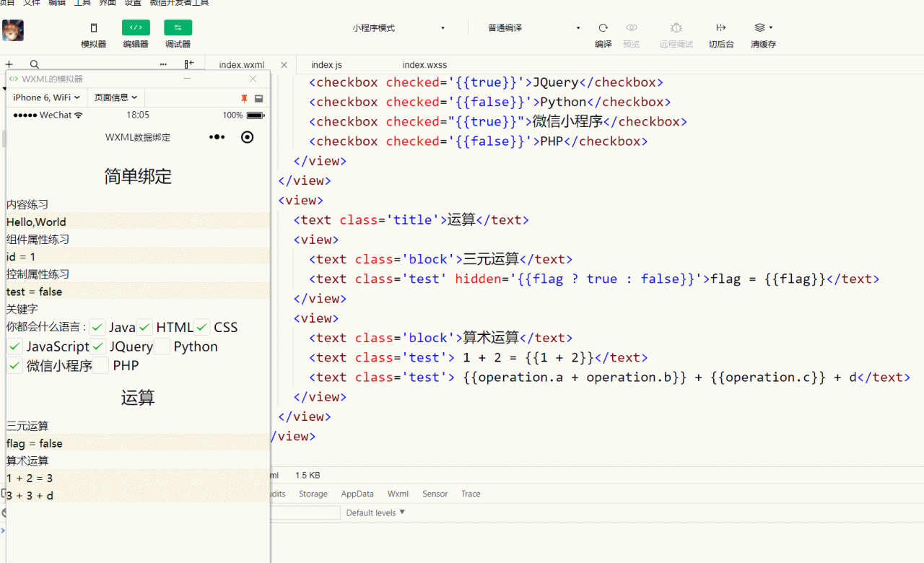Click the compile (编译) refresh icon
This screenshot has height=563, width=924.
click(603, 27)
